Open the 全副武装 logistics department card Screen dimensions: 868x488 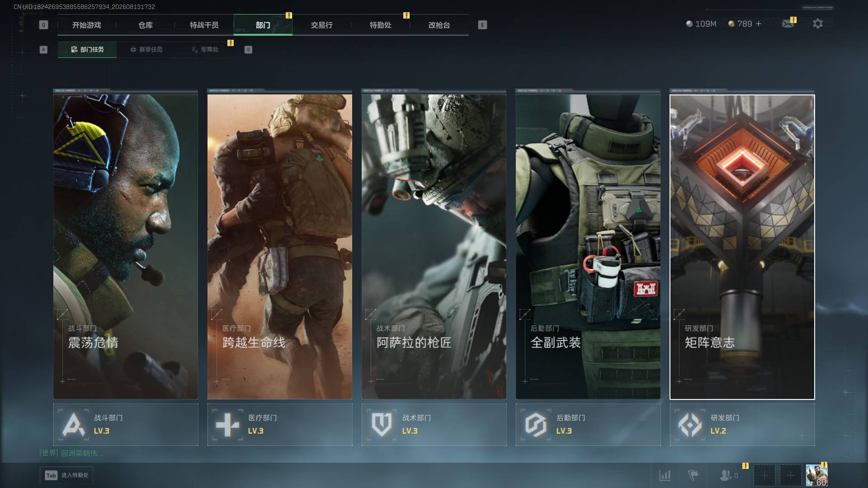(588, 247)
